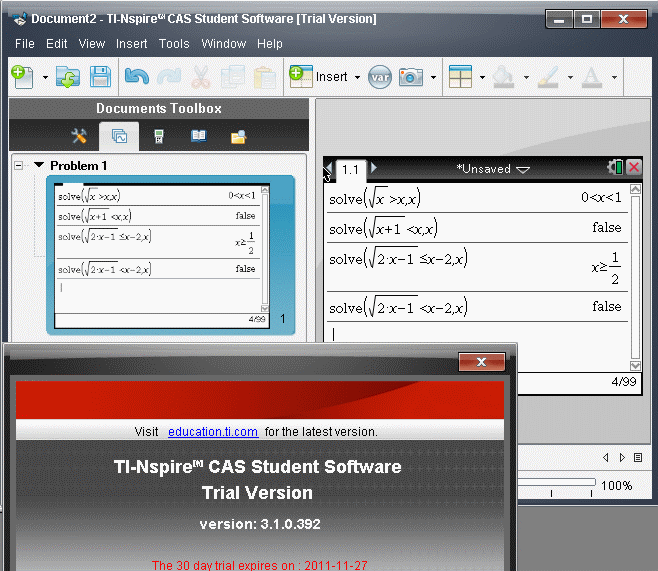The image size is (658, 571).
Task: Open the Window menu
Action: coord(224,44)
